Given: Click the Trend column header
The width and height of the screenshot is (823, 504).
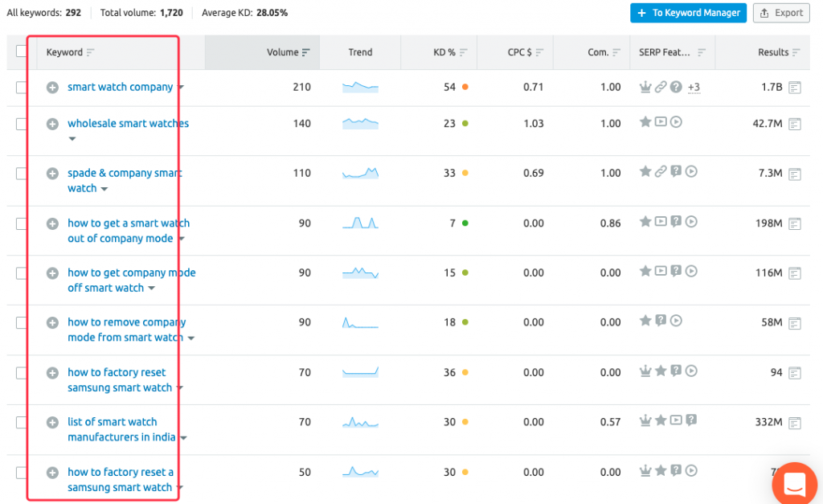Looking at the screenshot, I should coord(360,52).
